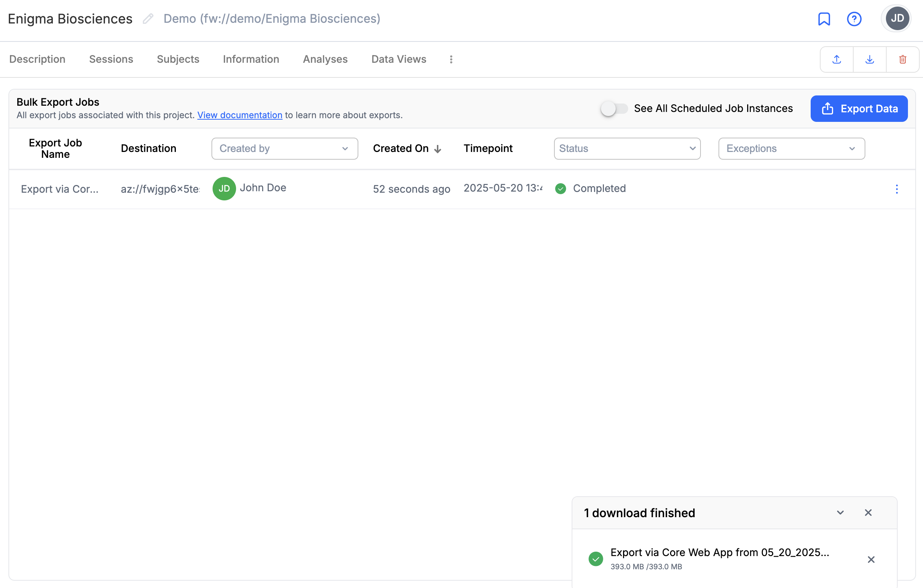Screen dimensions: 923x588
Task: Open the Status filter dropdown
Action: coord(627,149)
